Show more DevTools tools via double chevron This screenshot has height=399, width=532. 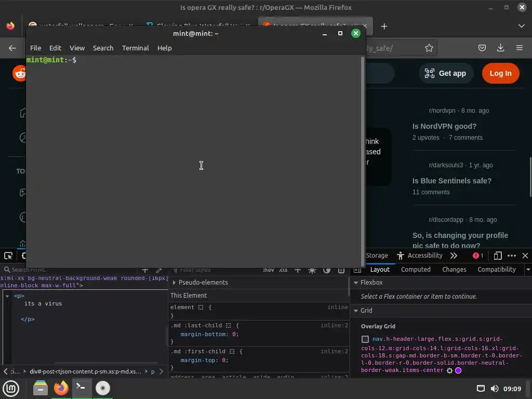[454, 256]
